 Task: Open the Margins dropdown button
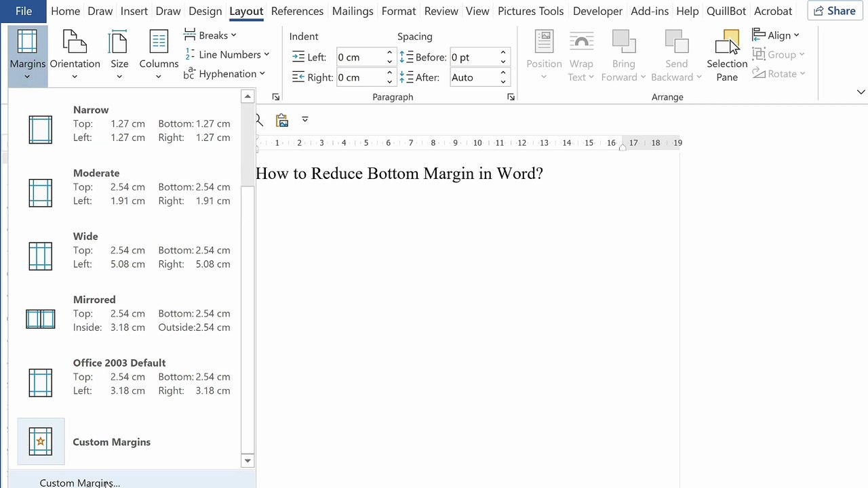click(x=27, y=56)
